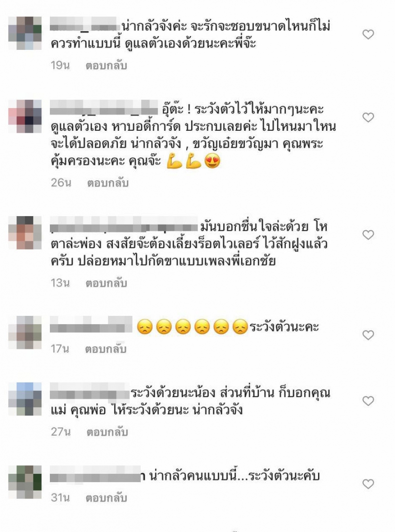The height and width of the screenshot is (532, 395).
Task: Open avatar of the last commenter
Action: tap(25, 482)
